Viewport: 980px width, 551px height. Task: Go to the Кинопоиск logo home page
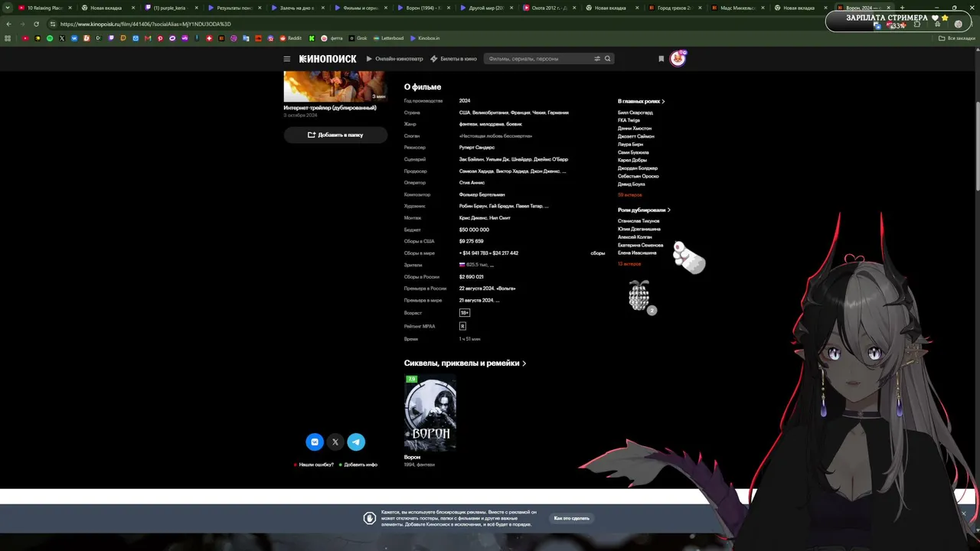328,59
